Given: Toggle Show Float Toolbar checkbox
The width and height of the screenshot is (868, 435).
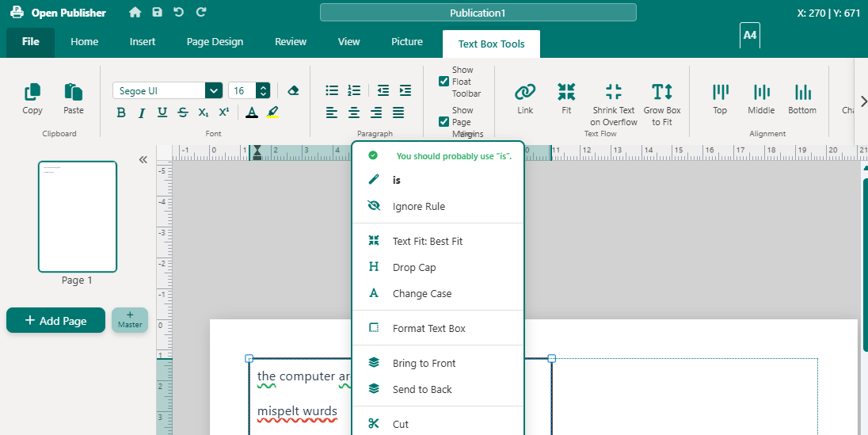Looking at the screenshot, I should [444, 82].
